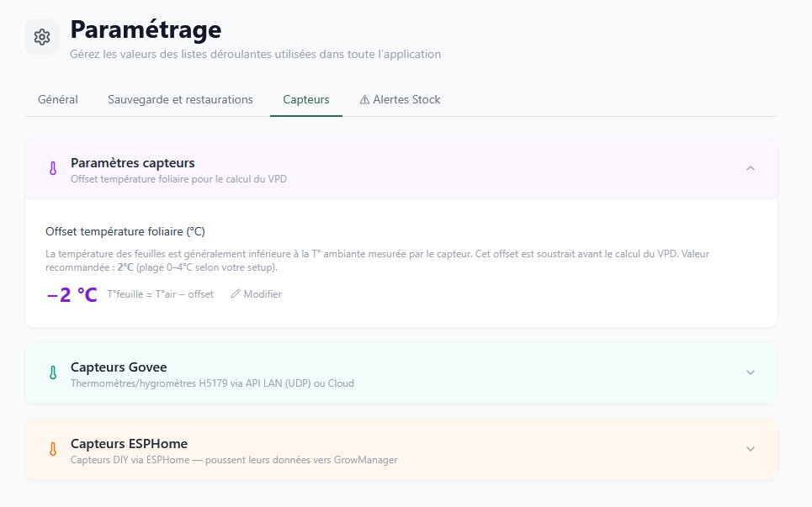Click the bold 2°C recommended value text
This screenshot has height=507, width=812.
pyautogui.click(x=125, y=267)
